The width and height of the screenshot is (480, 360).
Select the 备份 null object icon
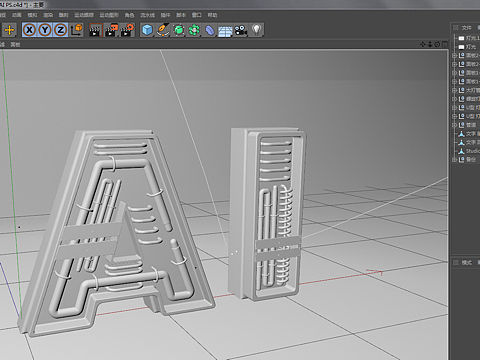tap(462, 159)
